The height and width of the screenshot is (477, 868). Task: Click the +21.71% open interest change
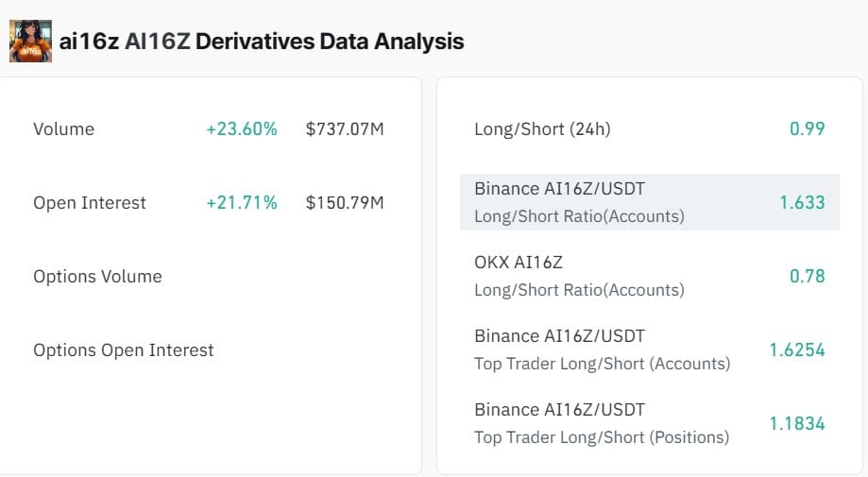242,203
